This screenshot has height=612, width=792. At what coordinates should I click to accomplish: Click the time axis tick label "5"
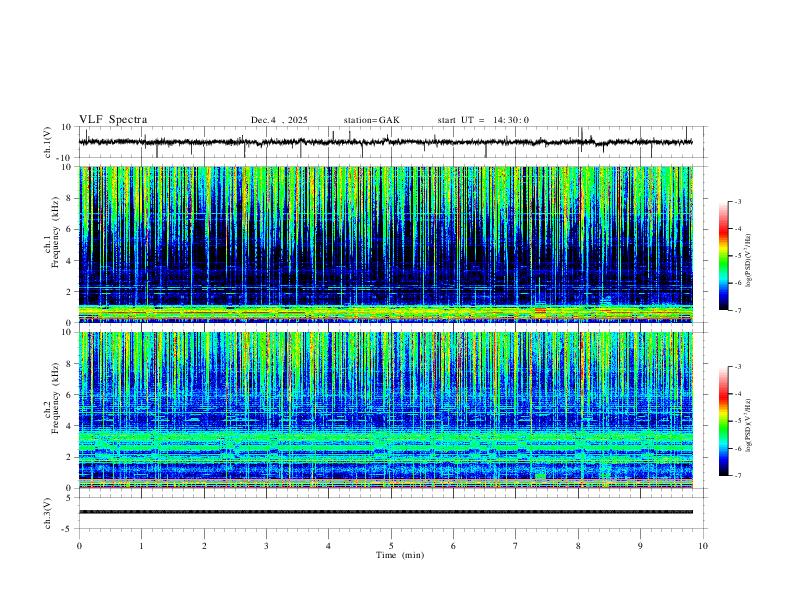391,546
